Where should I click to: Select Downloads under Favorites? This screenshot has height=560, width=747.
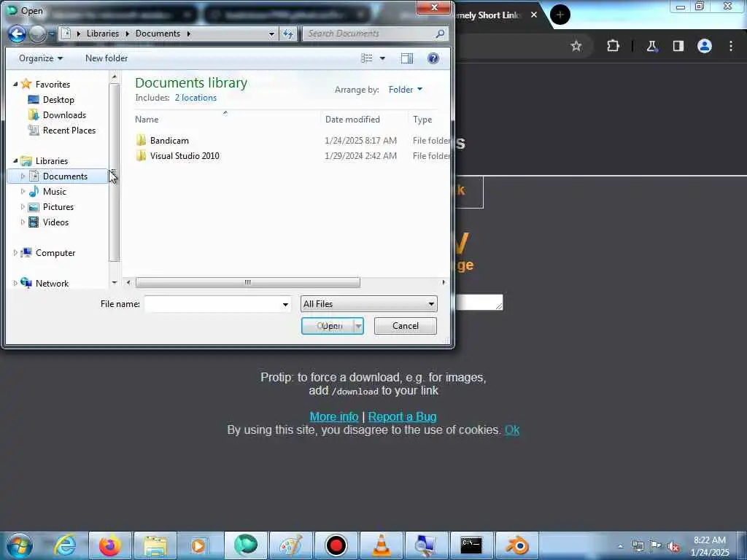(x=64, y=114)
